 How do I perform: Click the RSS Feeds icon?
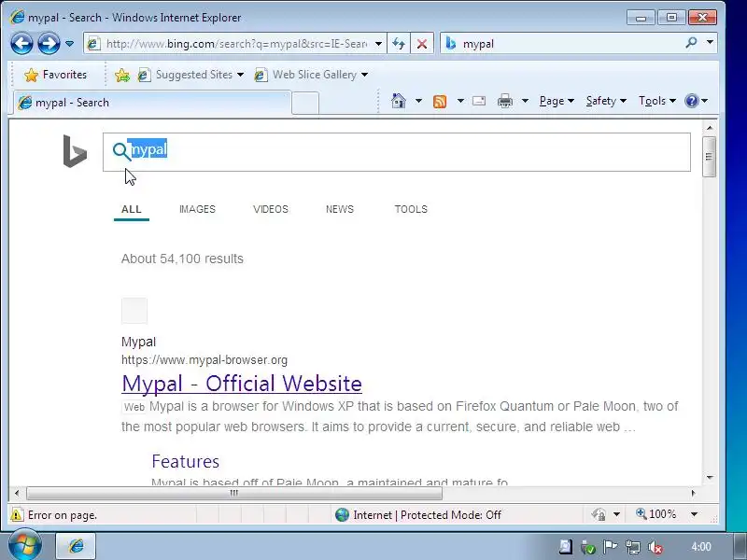tap(440, 102)
